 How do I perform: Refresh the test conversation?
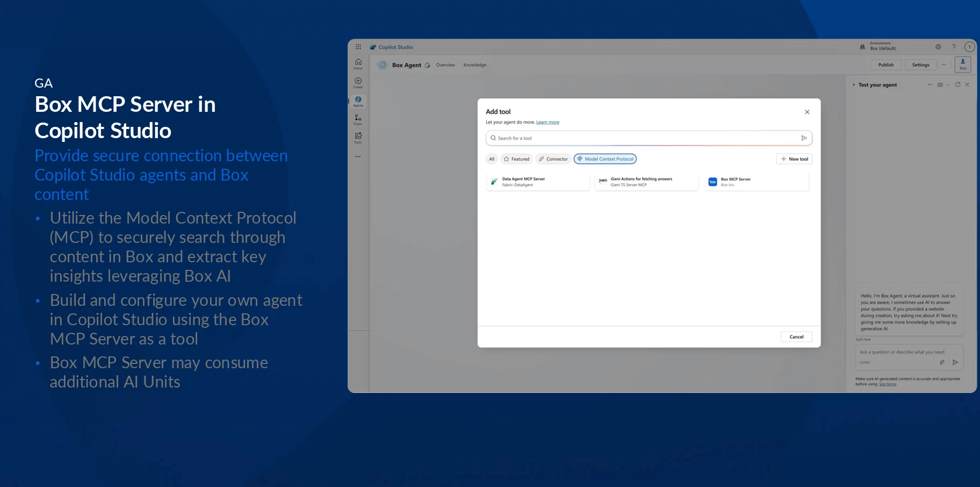coord(958,85)
